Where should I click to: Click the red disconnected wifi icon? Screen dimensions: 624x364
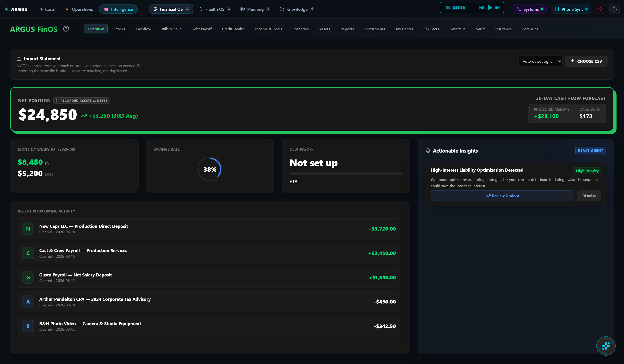[x=600, y=9]
